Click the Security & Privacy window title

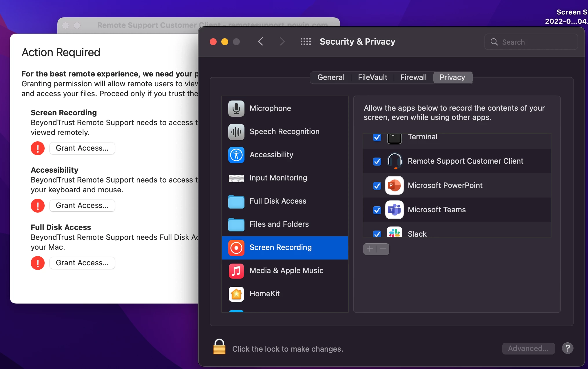click(x=357, y=42)
